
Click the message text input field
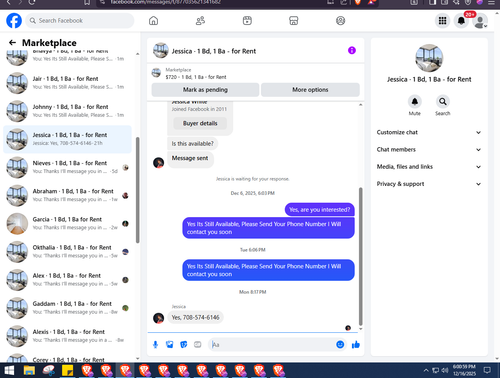coord(273,344)
